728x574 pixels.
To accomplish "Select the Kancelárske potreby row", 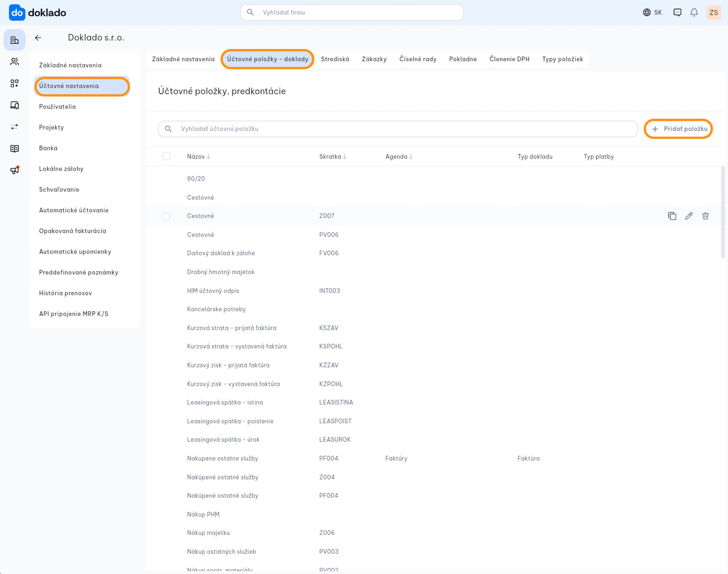I will pyautogui.click(x=433, y=309).
